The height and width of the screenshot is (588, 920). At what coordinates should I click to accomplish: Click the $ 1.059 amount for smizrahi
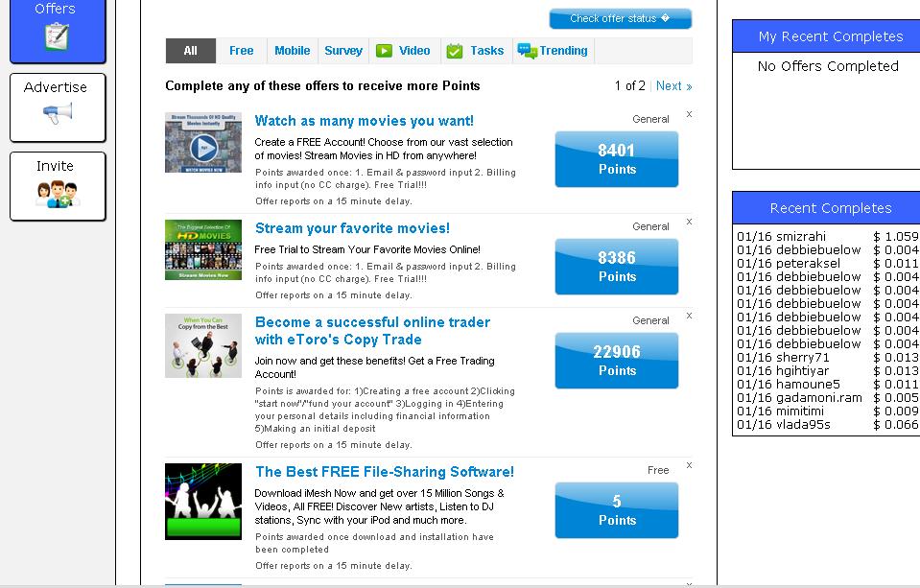coord(896,237)
